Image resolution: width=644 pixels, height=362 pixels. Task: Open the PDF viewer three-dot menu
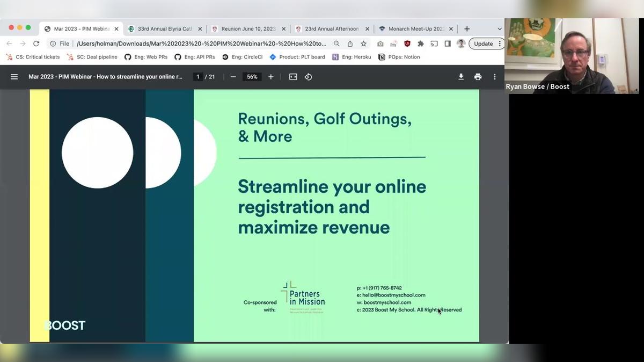(x=494, y=77)
